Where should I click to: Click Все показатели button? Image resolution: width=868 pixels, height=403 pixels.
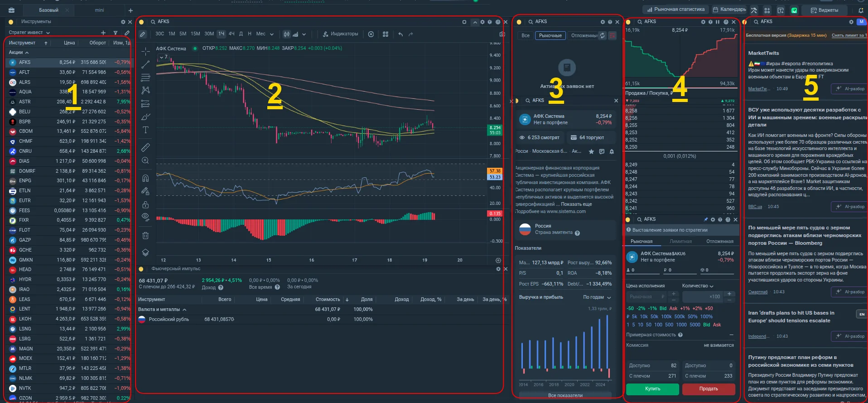(x=565, y=395)
